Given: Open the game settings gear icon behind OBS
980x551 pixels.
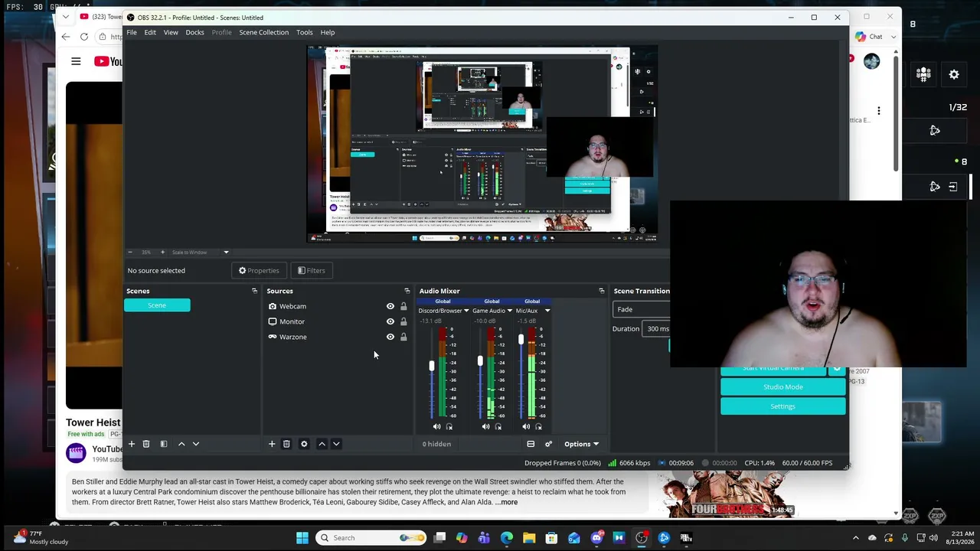Looking at the screenshot, I should (954, 74).
